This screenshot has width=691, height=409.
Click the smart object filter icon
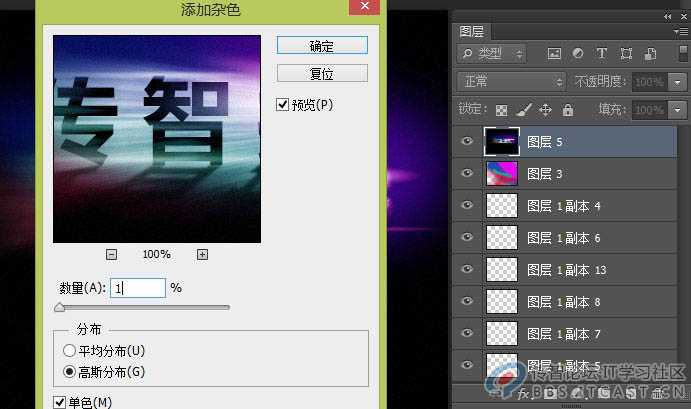(650, 53)
